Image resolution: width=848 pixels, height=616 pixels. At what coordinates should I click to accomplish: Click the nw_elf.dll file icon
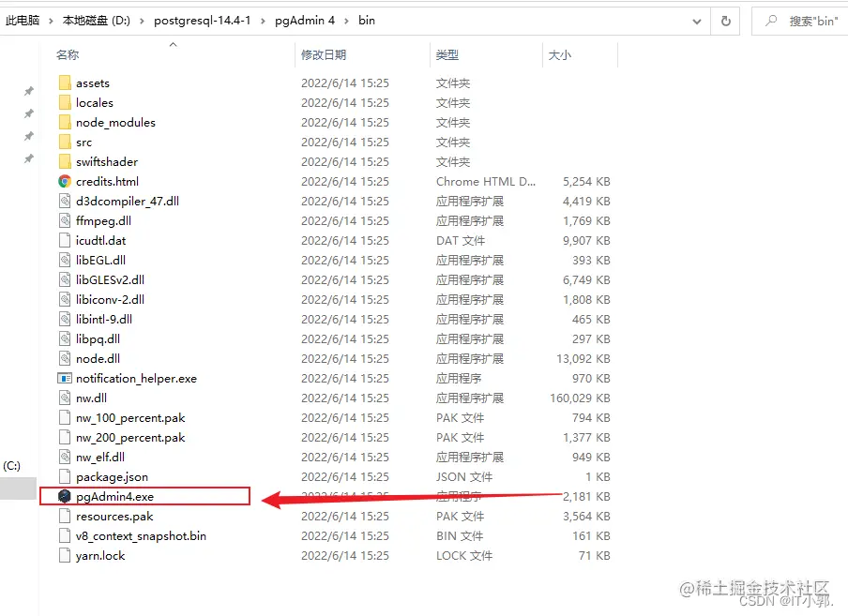pyautogui.click(x=65, y=458)
